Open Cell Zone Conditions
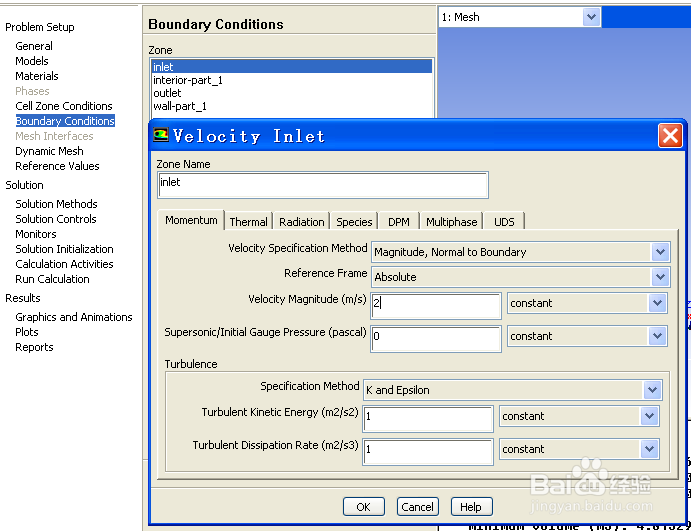 [x=64, y=106]
